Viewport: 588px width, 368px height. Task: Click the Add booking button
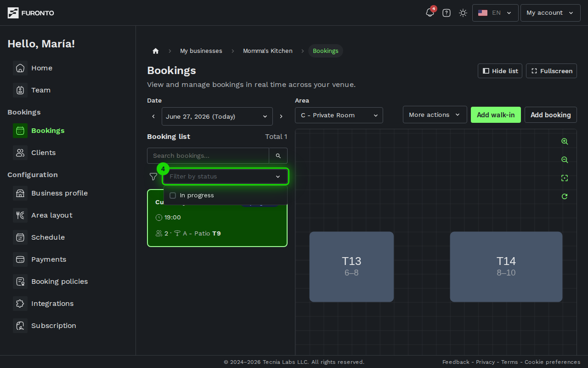[551, 115]
